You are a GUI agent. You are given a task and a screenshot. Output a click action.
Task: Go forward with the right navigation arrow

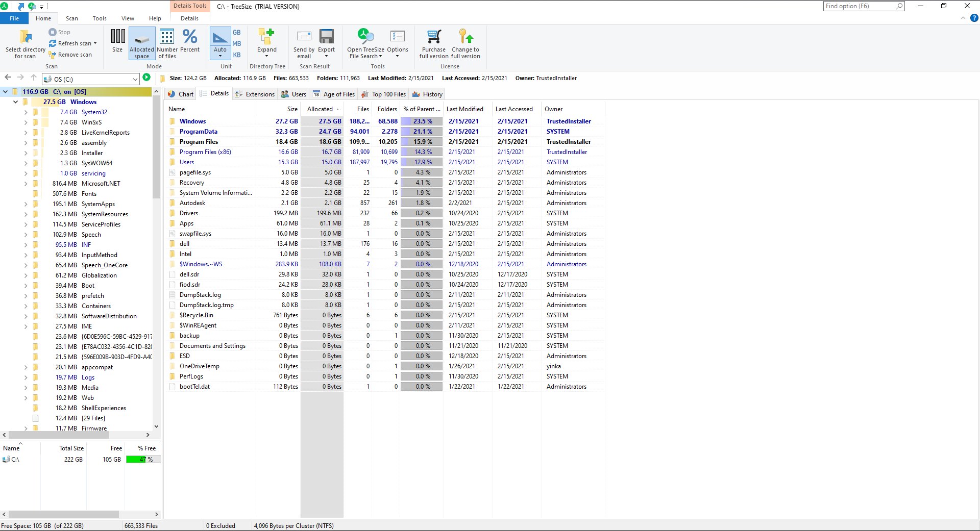coord(20,78)
